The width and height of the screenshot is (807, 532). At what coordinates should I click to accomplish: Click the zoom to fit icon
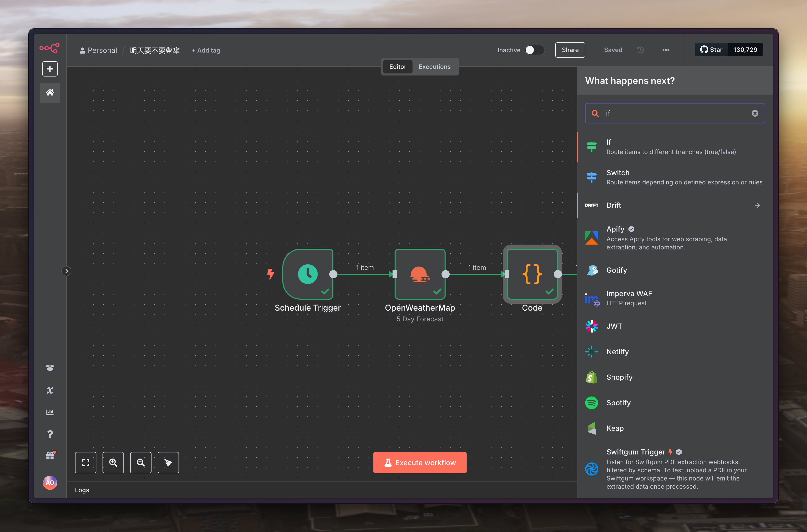85,462
